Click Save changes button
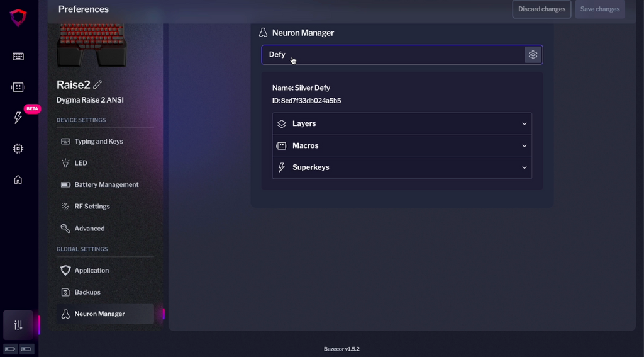The height and width of the screenshot is (357, 644). point(599,9)
